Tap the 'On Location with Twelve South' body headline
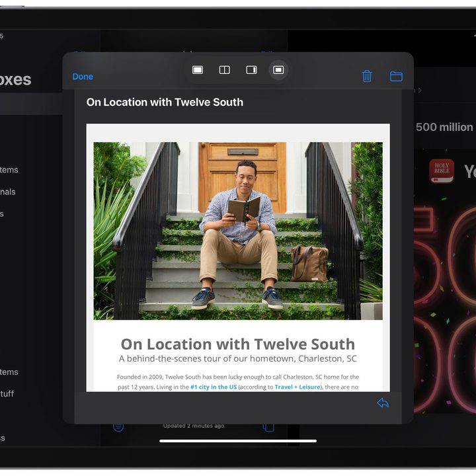476x476 pixels. pos(238,344)
